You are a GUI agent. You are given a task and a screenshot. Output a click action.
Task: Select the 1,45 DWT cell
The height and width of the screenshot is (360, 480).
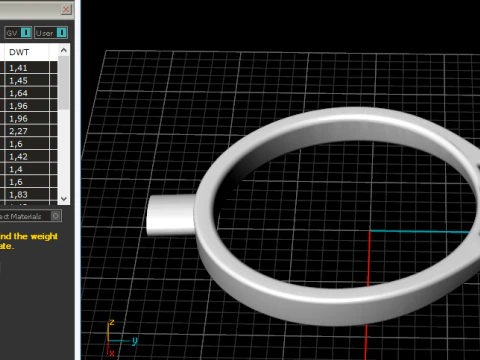click(x=27, y=80)
